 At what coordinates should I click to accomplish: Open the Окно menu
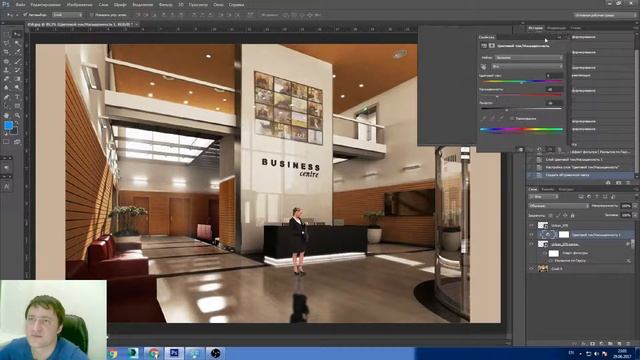(218, 5)
